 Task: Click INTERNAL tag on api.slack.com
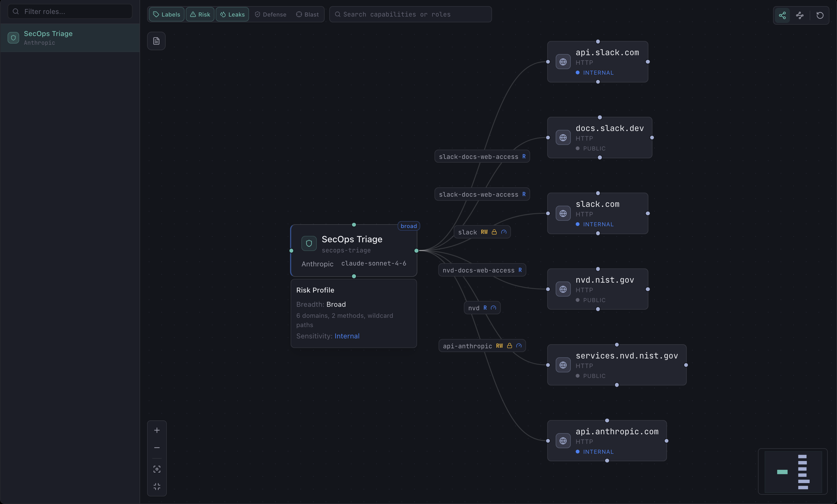point(595,73)
